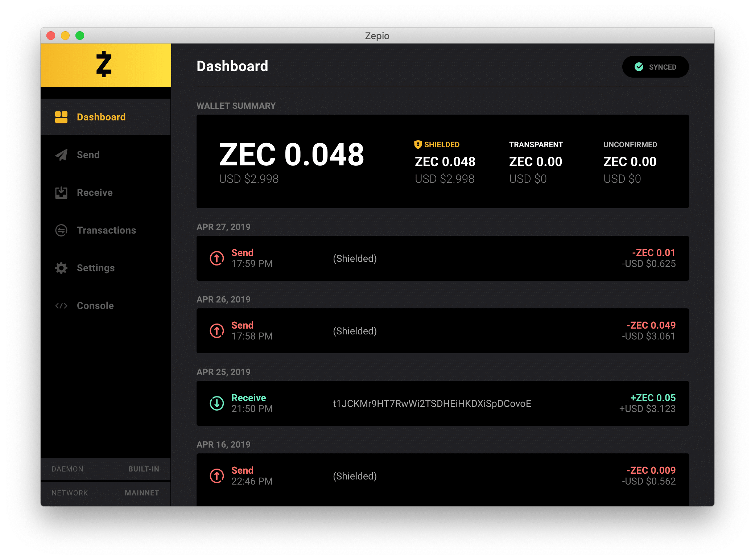The image size is (755, 560).
Task: Open Transactions using its sidebar icon
Action: tap(62, 230)
